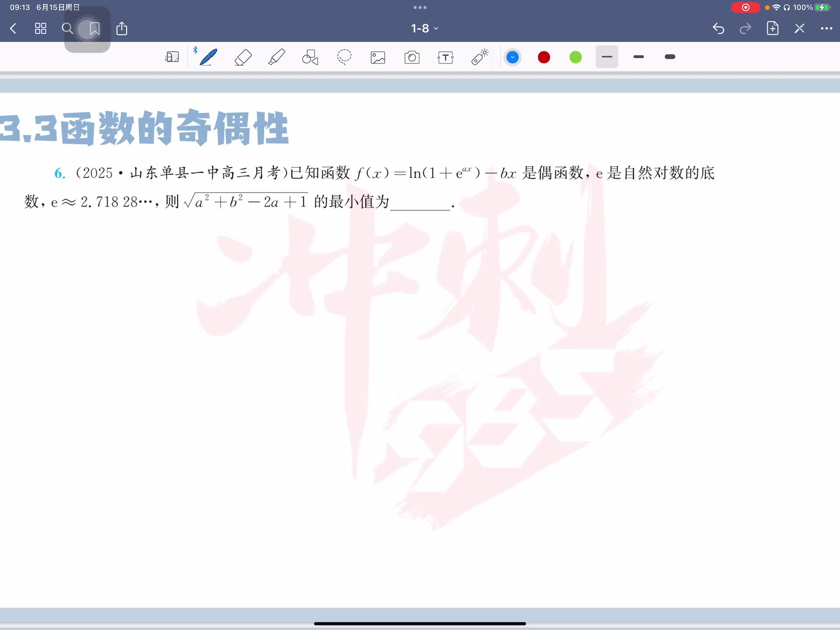
Task: Open the Shapes tool
Action: 310,57
